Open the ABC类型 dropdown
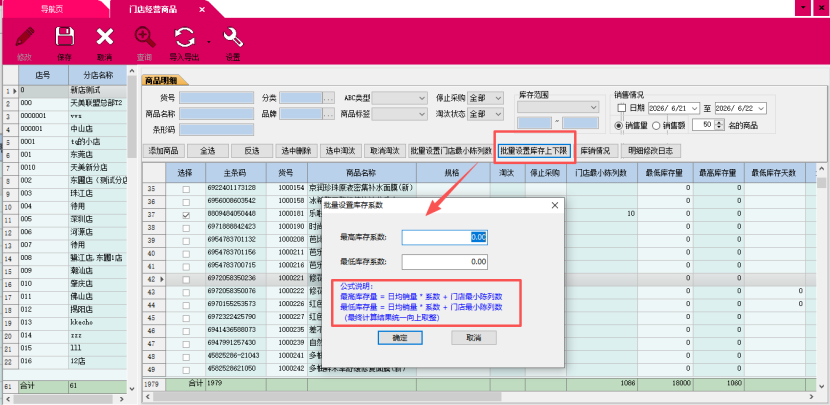This screenshot has height=405, width=830. click(x=421, y=98)
